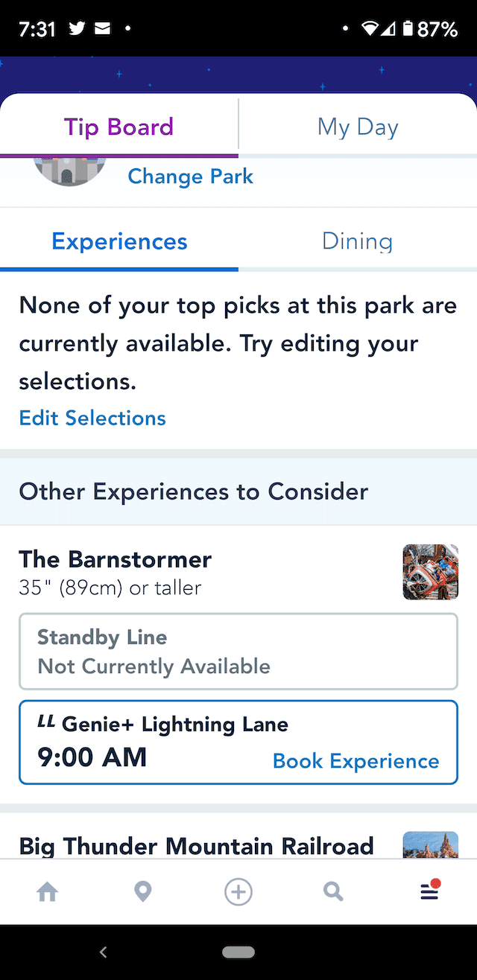This screenshot has height=980, width=477.
Task: Tap Book Experience for The Barnstormer
Action: click(x=356, y=761)
